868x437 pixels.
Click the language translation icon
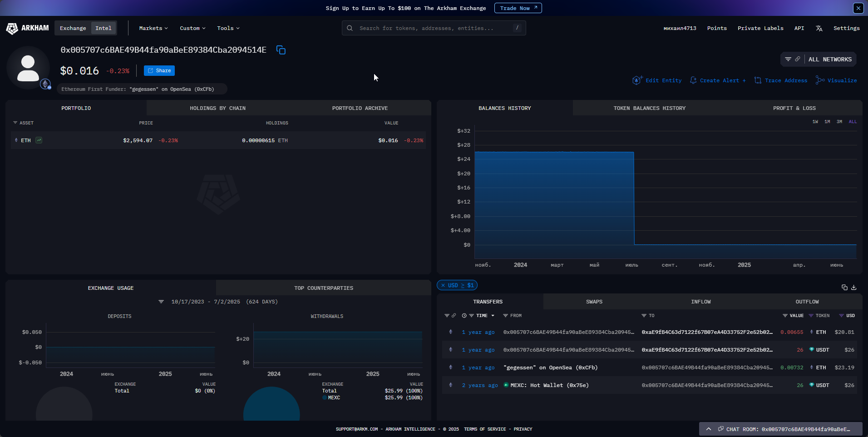pos(819,28)
